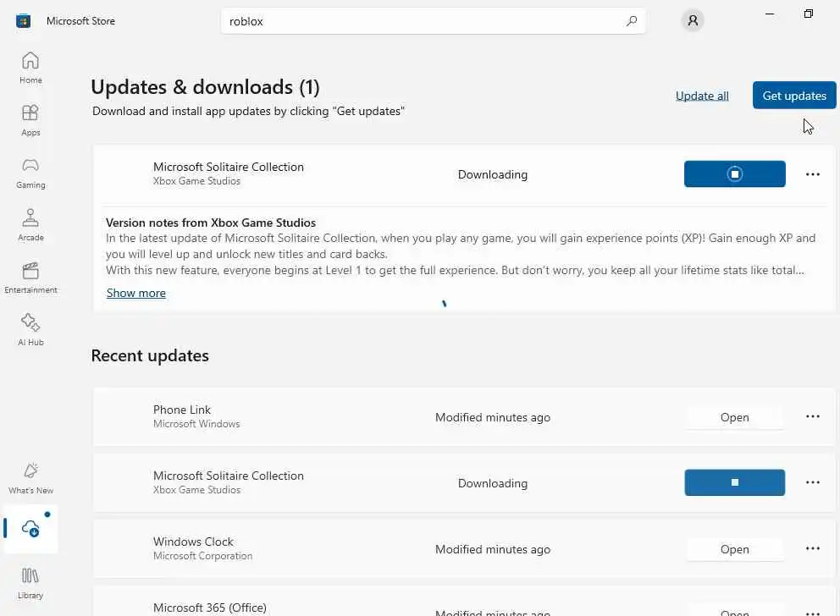Open the Home section in sidebar
This screenshot has height=616, width=840.
(30, 68)
